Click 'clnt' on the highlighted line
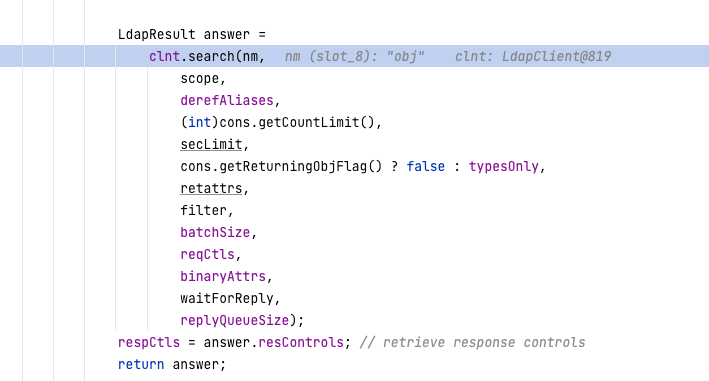Viewport: 709px width, 381px height. point(165,56)
